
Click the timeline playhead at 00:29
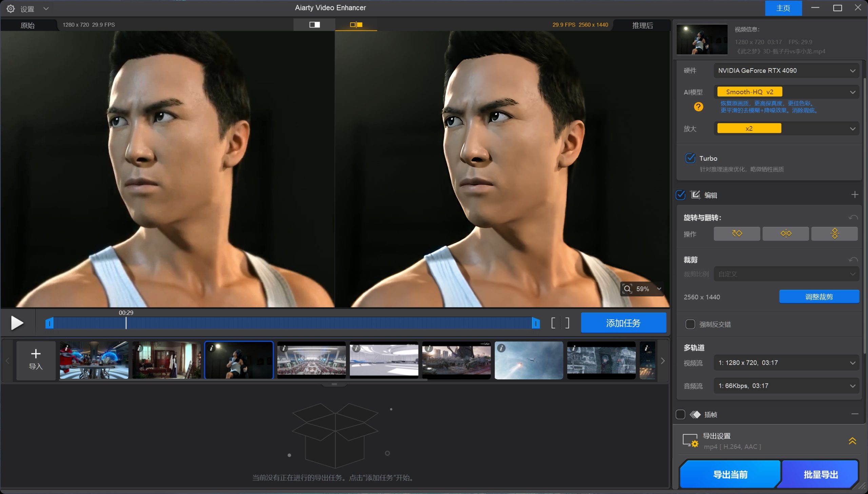coord(126,323)
